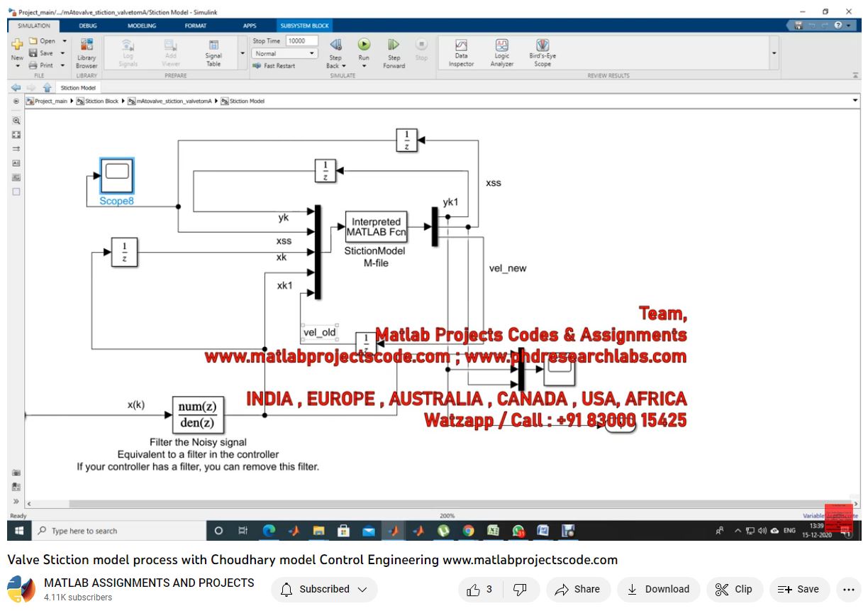Switch to the Apps tab
This screenshot has height=611, width=868.
click(250, 26)
